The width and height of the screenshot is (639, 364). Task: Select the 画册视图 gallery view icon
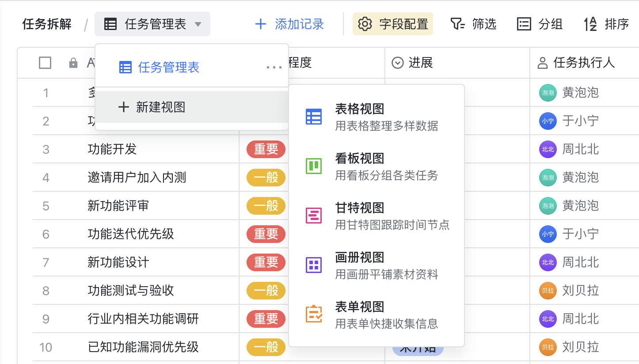coord(313,265)
